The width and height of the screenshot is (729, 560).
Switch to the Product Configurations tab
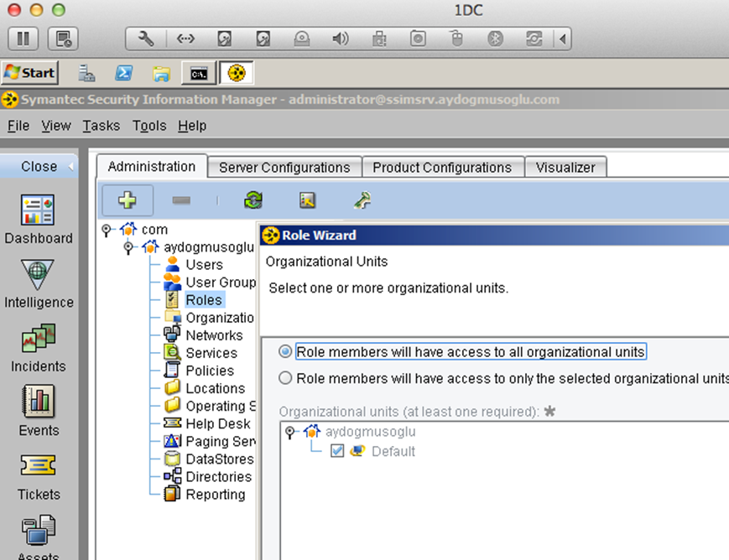tap(442, 168)
